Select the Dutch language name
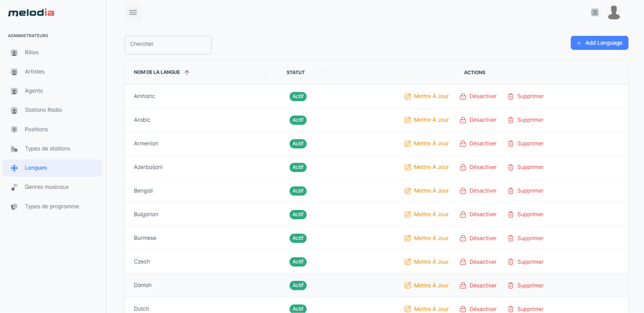The image size is (644, 313). [x=141, y=309]
